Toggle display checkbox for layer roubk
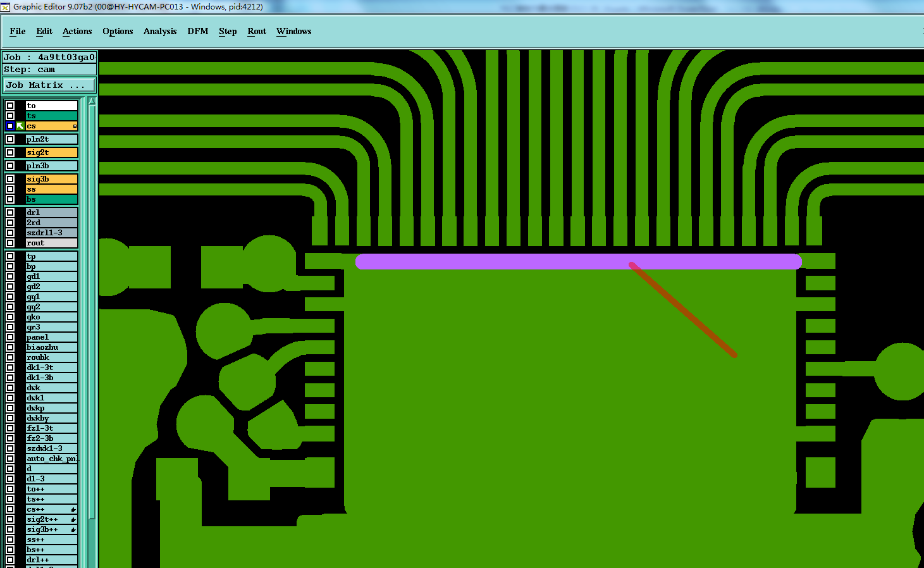 point(10,357)
